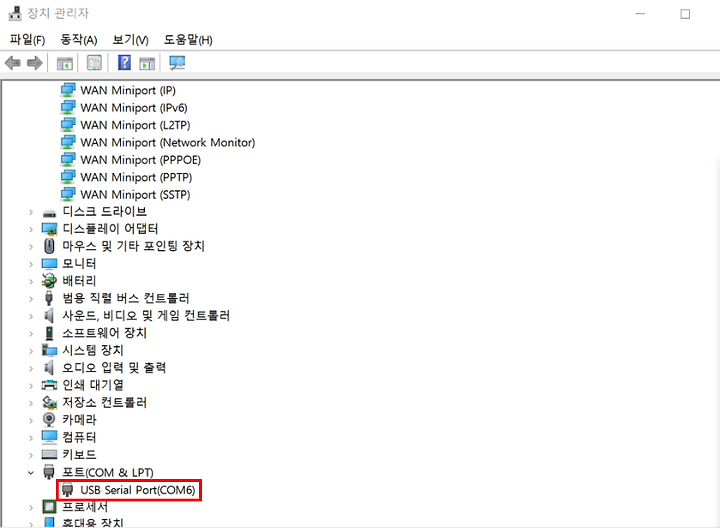This screenshot has height=528, width=720.
Task: Click the webcam icon beside 카메라
Action: click(x=49, y=420)
